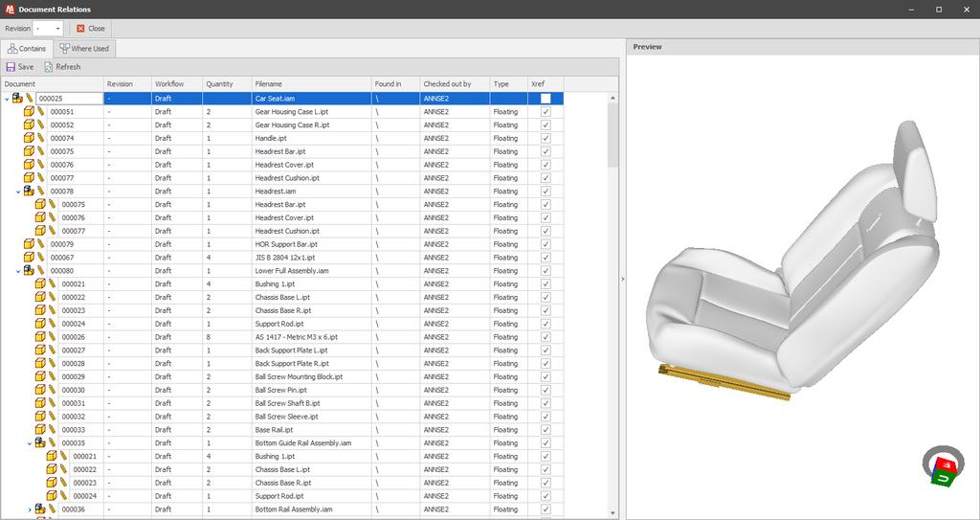Click the vertical scrollbar thumb in grid
Viewport: 980px width, 520px height.
612,134
